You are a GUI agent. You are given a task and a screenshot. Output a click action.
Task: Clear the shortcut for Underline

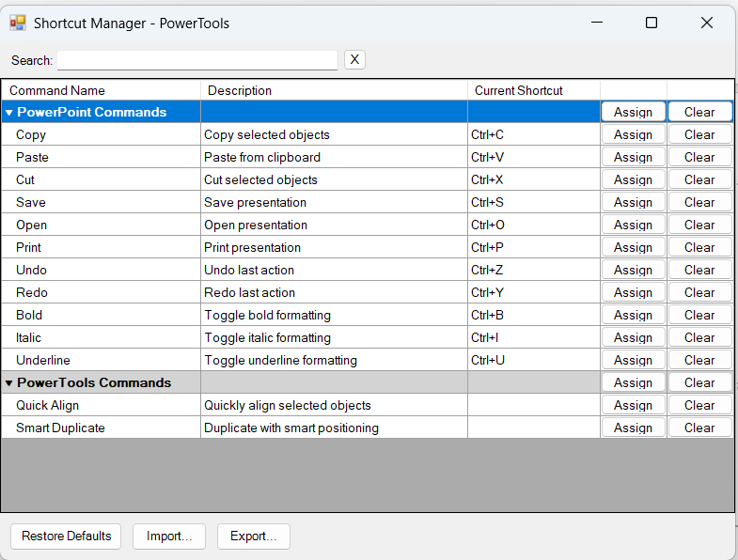pyautogui.click(x=699, y=360)
